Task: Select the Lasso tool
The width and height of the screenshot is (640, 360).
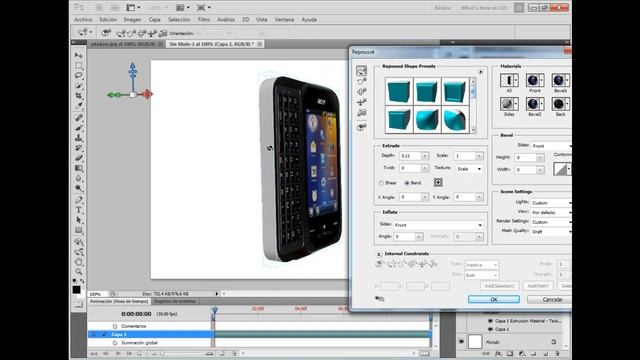Action: (x=78, y=76)
